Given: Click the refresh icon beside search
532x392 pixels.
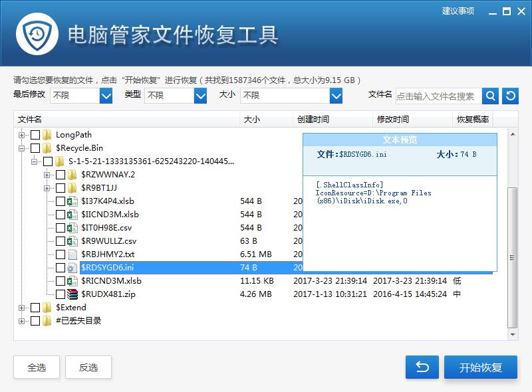Looking at the screenshot, I should [510, 96].
